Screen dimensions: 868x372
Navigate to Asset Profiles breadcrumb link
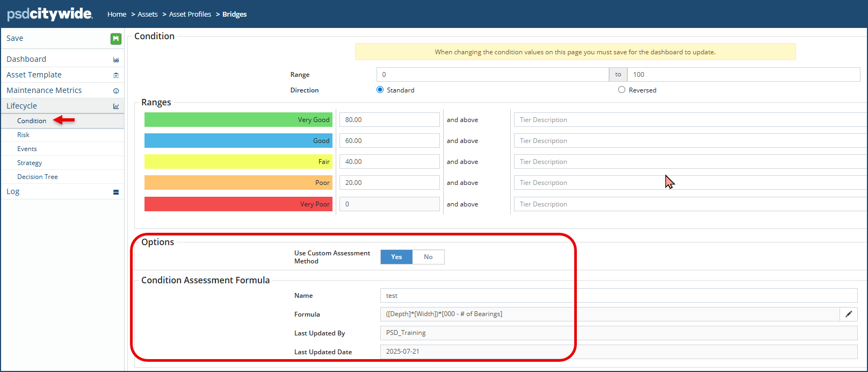pos(190,15)
